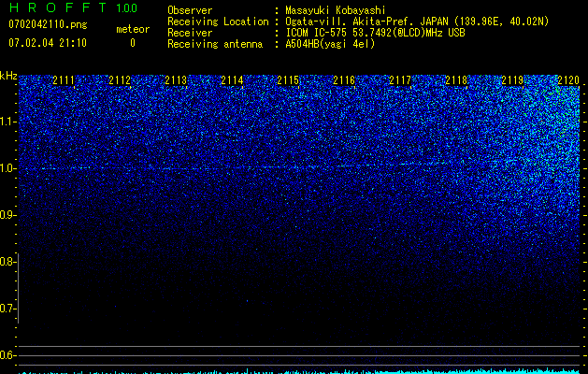Click the meteor label
The image size is (588, 374).
133,29
